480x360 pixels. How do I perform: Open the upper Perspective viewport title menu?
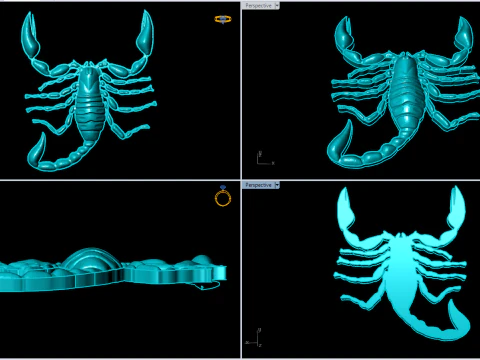pos(258,6)
